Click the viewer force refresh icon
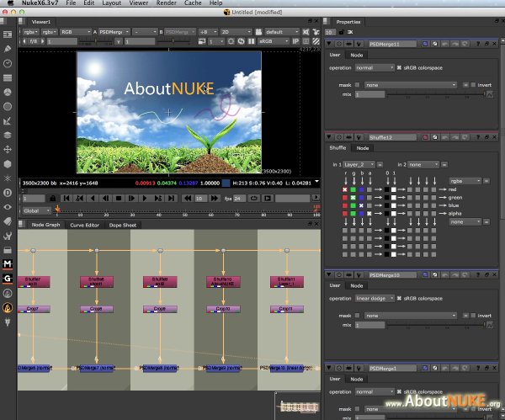Viewport: 505px width, 420px height. tap(241, 41)
